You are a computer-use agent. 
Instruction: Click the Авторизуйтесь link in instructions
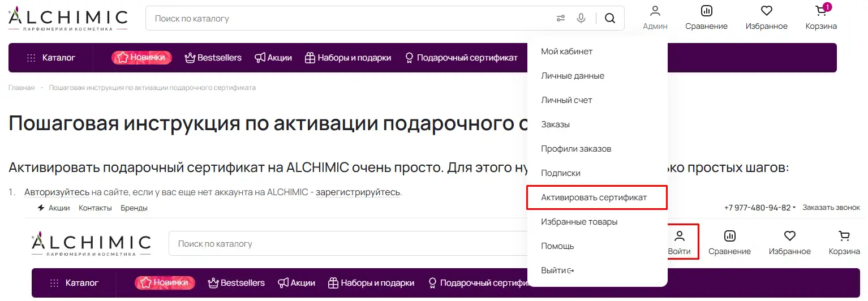click(x=57, y=192)
